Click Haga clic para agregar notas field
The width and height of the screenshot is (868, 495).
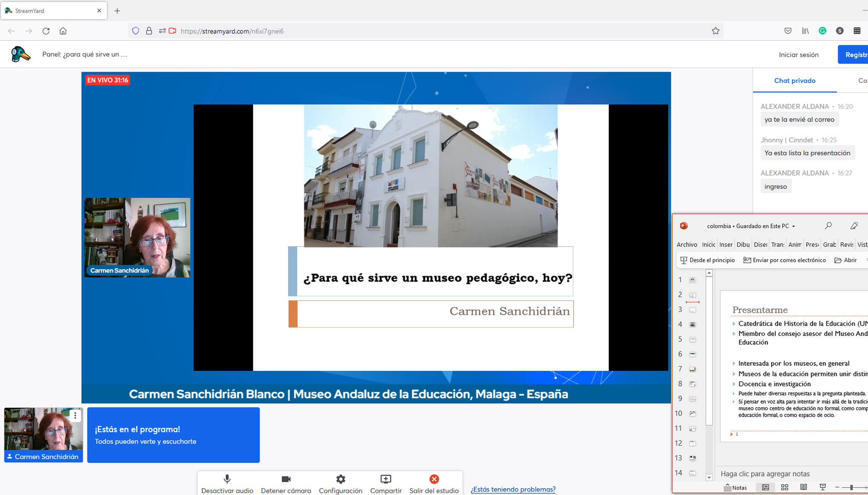tap(765, 474)
